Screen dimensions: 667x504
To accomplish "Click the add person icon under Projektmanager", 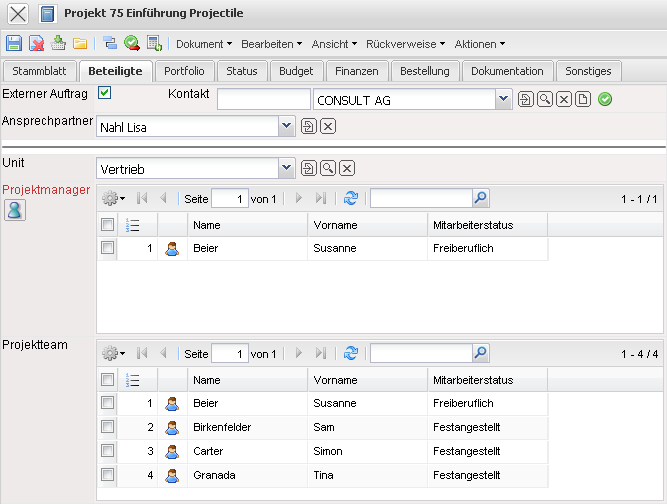I will point(16,208).
